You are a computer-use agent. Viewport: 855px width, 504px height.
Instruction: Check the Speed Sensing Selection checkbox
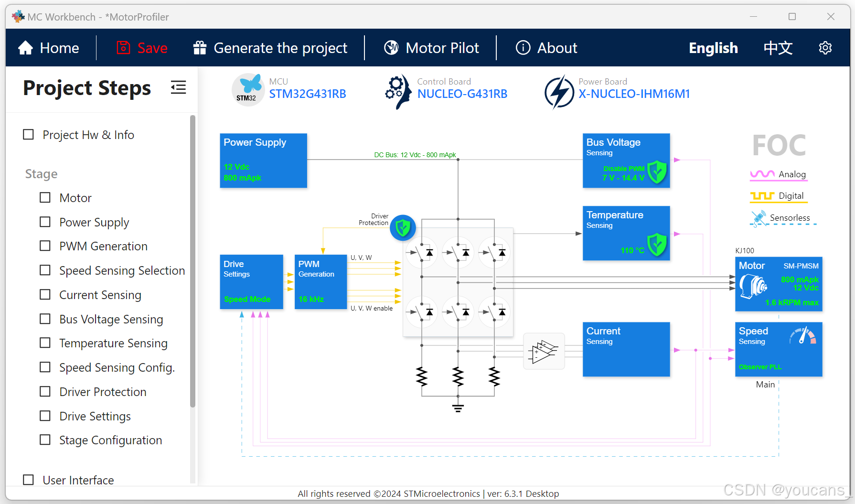(45, 270)
